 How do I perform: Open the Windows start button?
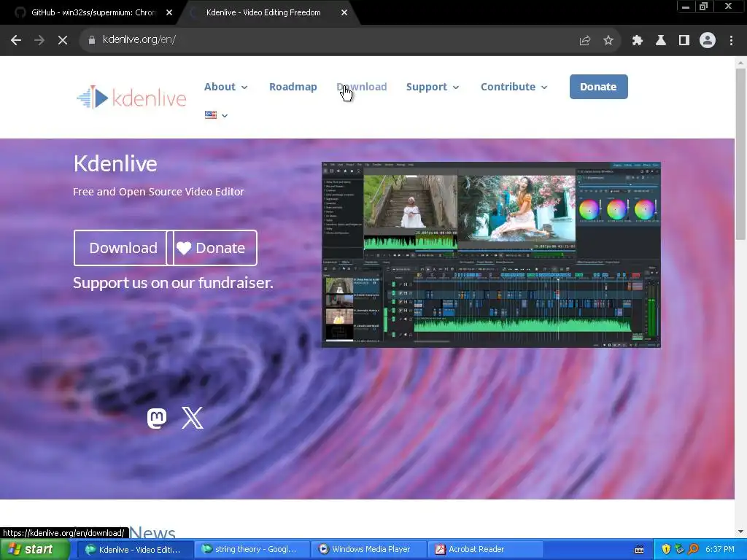click(x=34, y=549)
